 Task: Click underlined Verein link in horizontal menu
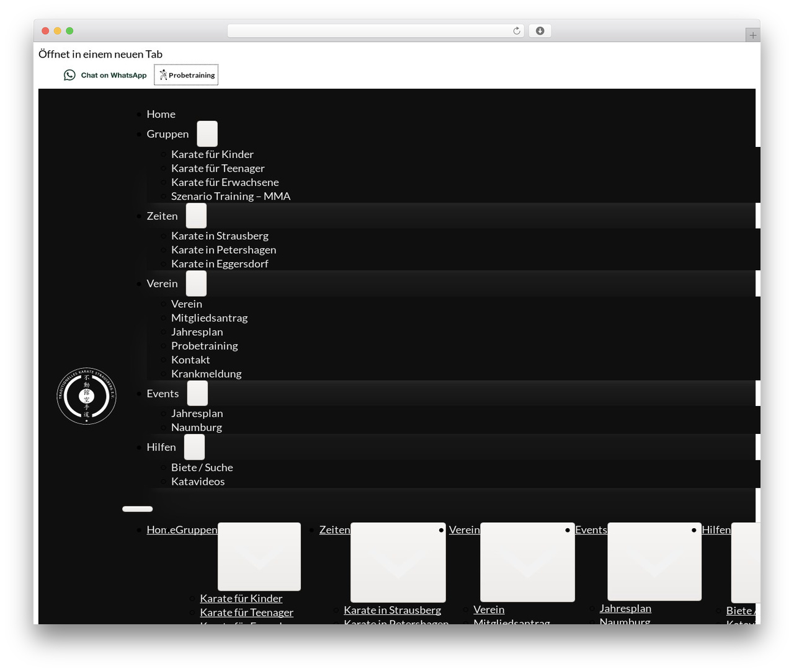tap(465, 529)
